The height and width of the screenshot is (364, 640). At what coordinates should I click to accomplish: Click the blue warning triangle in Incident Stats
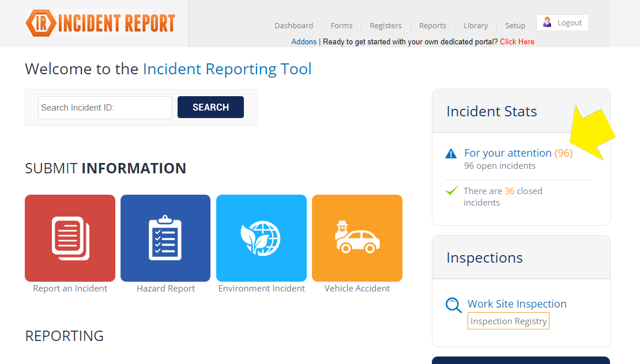tap(451, 153)
